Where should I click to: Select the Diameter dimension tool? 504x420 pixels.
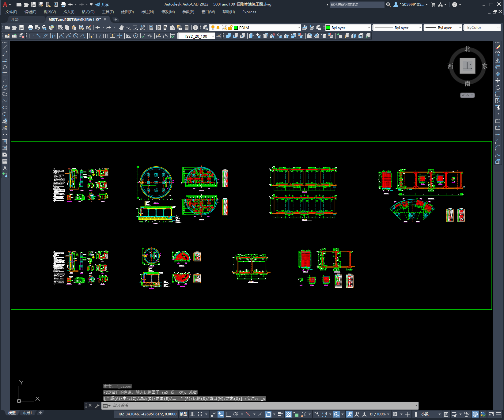point(75,36)
